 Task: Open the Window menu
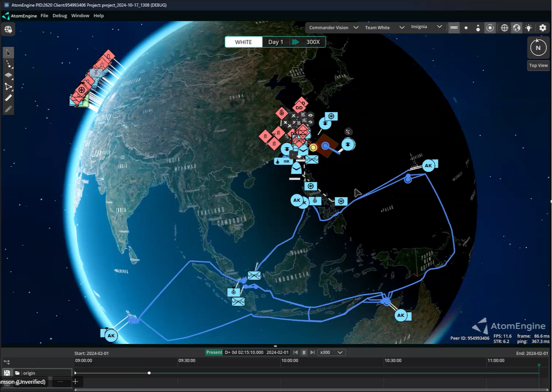click(x=80, y=16)
